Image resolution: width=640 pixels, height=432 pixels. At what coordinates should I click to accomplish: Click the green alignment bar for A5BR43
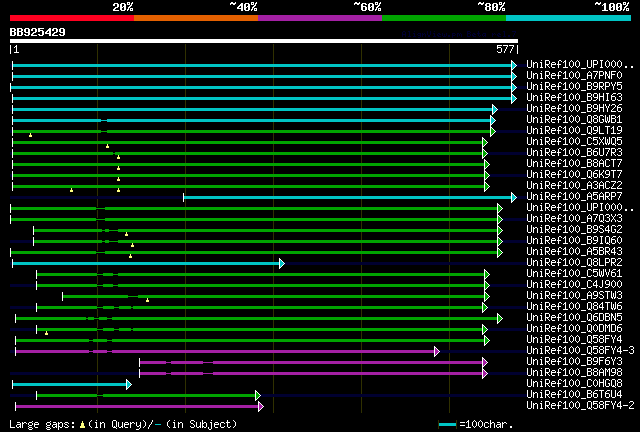pyautogui.click(x=254, y=252)
